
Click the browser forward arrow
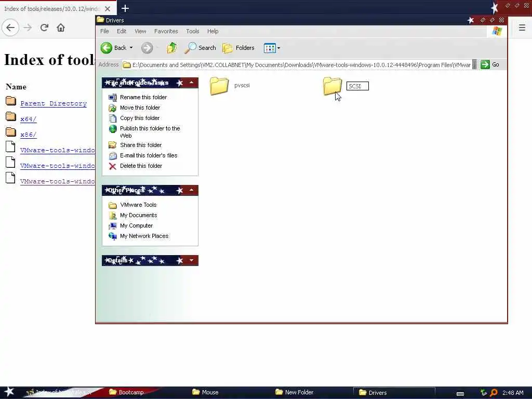click(x=28, y=28)
